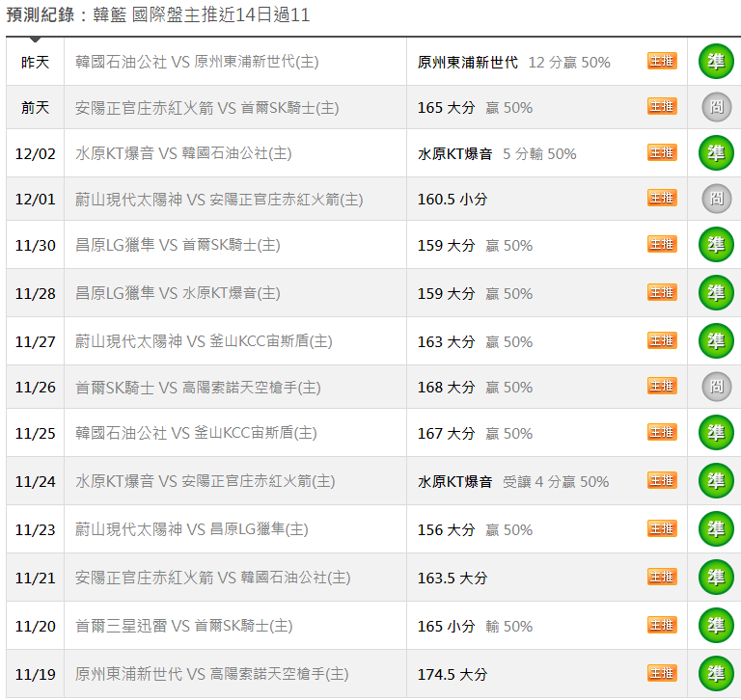Select the 11/30 date cell
The height and width of the screenshot is (700, 741).
pyautogui.click(x=35, y=245)
